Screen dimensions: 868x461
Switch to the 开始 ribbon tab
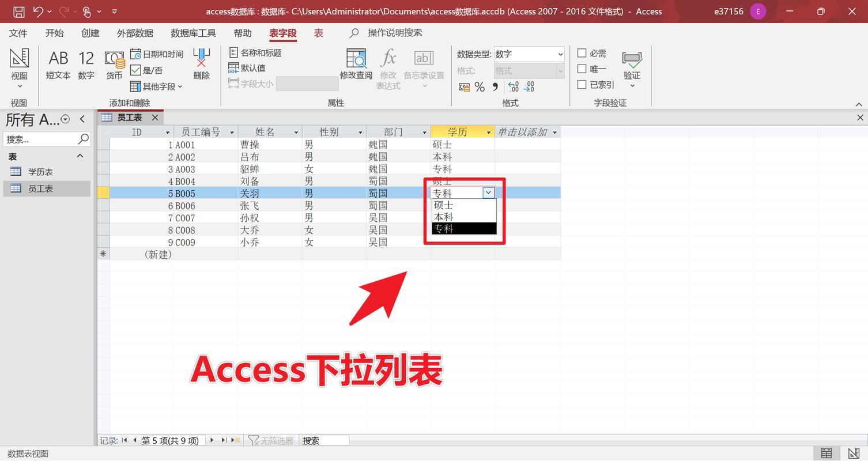[x=54, y=33]
